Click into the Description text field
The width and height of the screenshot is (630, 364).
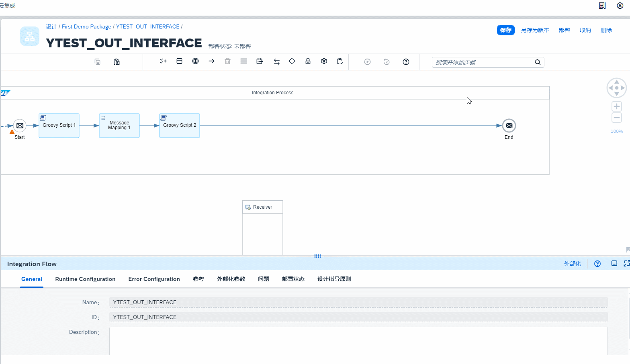[358, 341]
